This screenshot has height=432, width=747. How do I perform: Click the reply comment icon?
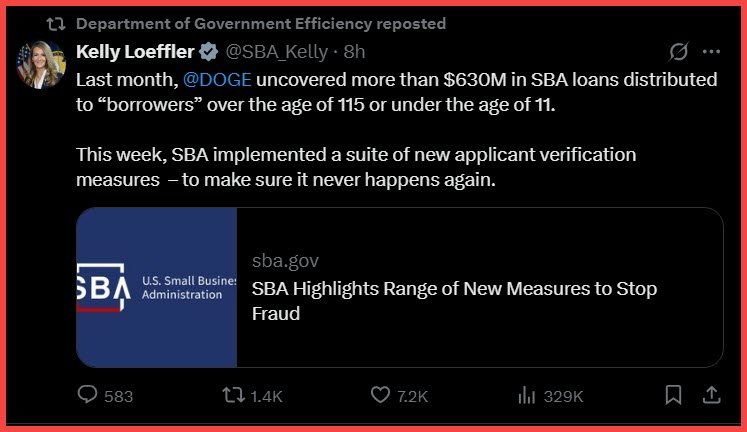[x=88, y=396]
